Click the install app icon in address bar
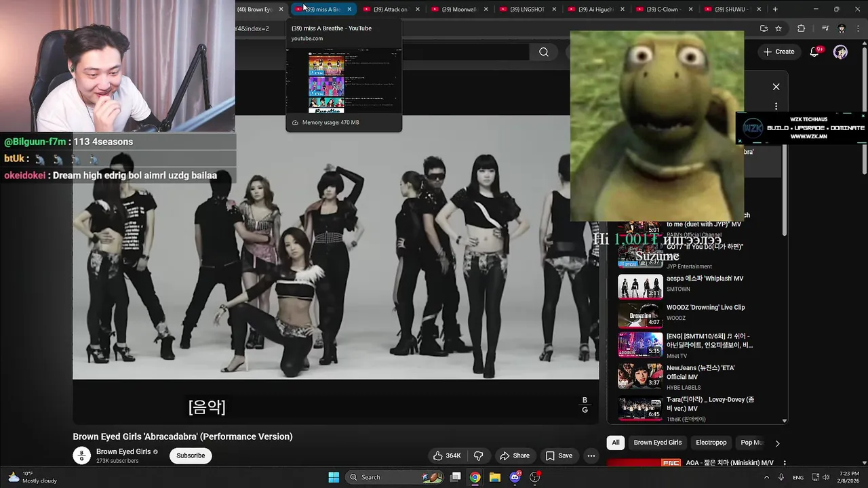 (x=764, y=28)
